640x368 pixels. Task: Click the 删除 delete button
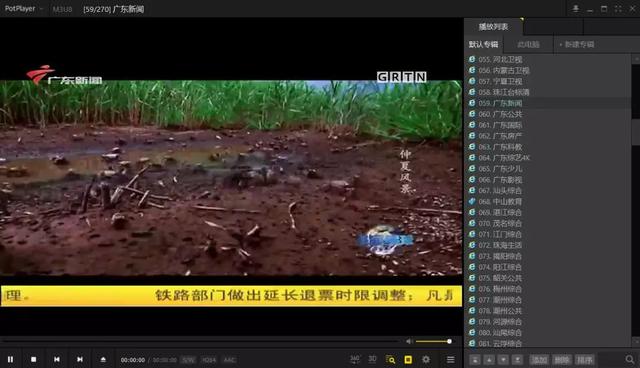pos(562,359)
